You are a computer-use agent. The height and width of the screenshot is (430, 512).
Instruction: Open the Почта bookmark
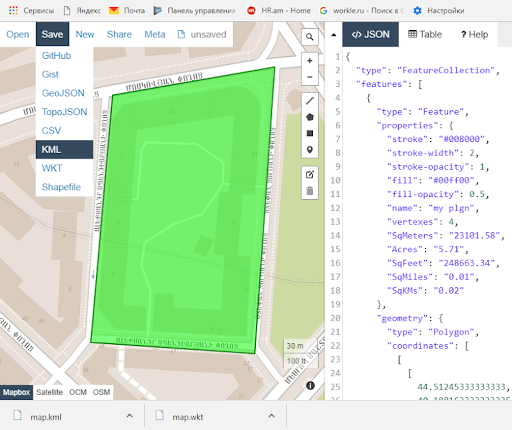(x=127, y=11)
